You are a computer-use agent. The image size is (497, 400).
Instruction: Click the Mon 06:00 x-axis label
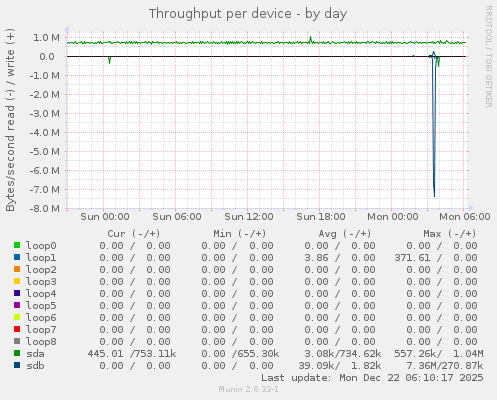click(465, 217)
